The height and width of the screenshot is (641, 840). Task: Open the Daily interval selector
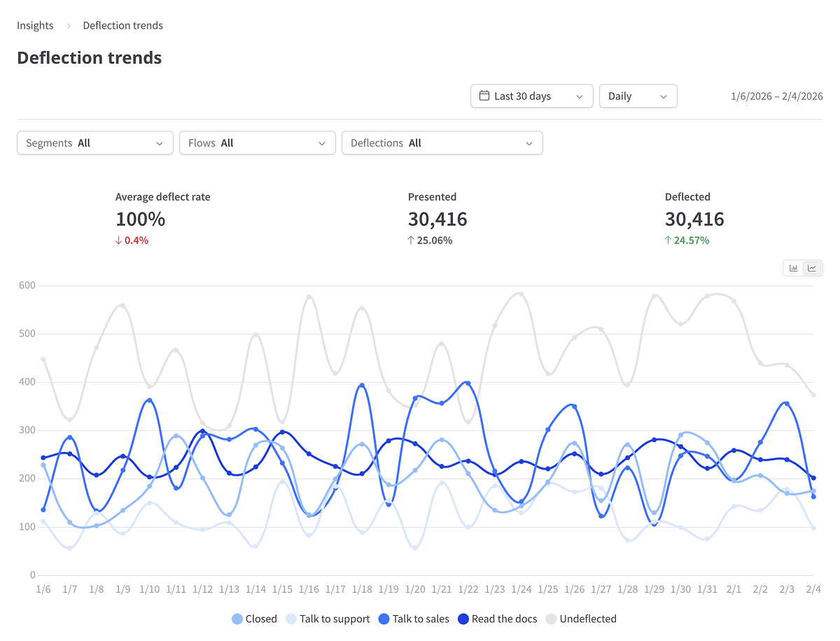coord(638,96)
